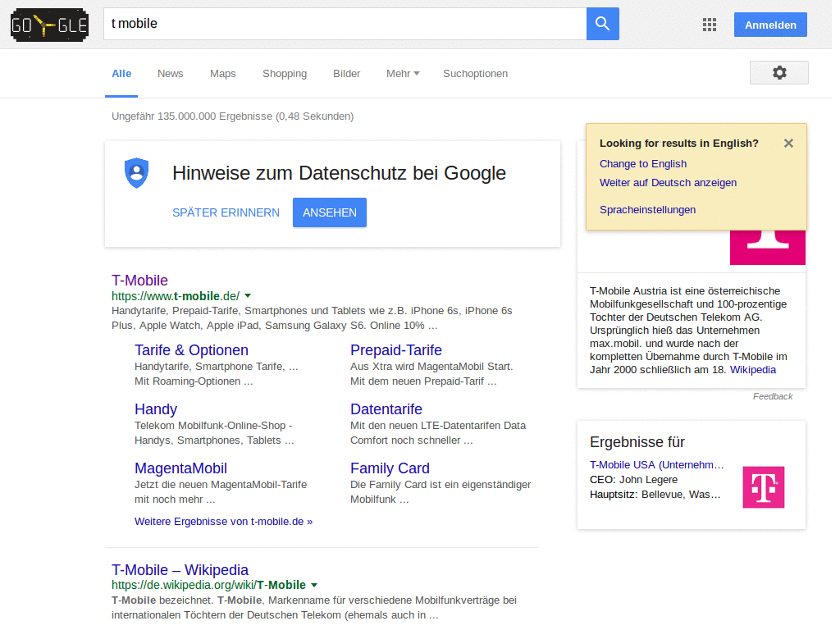The width and height of the screenshot is (840, 630).
Task: Click the Google doodle logo
Action: click(x=49, y=25)
